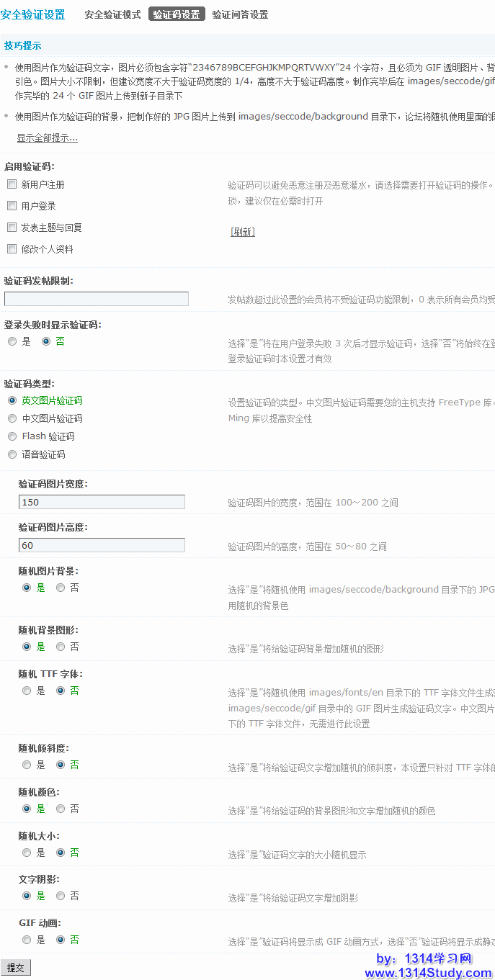The height and width of the screenshot is (980, 495).
Task: Enable captcha for 新用户注册
Action: coord(12,184)
